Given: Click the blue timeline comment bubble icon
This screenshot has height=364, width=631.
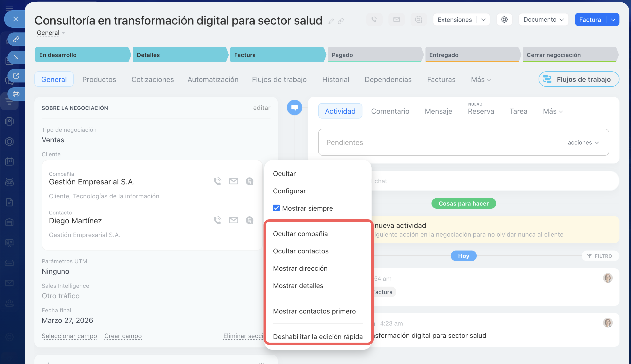Looking at the screenshot, I should coord(294,108).
